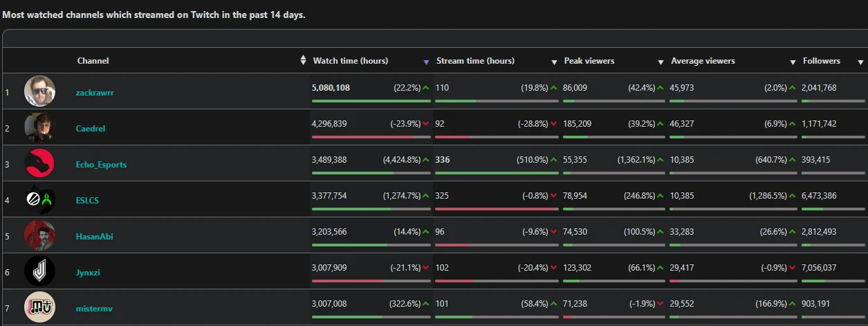Click Jynxzi watch time down arrow
The width and height of the screenshot is (868, 326).
pos(426,268)
